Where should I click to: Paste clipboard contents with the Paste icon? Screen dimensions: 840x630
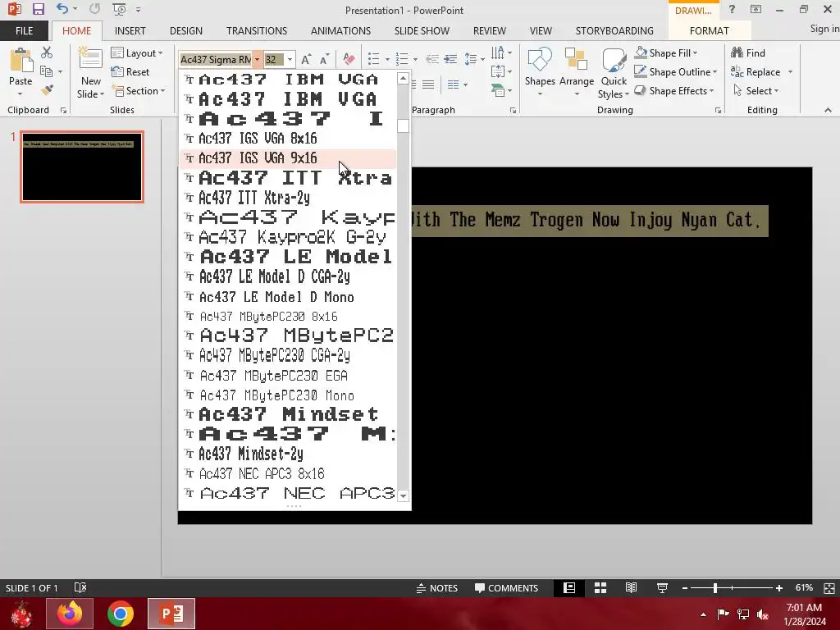pyautogui.click(x=21, y=60)
